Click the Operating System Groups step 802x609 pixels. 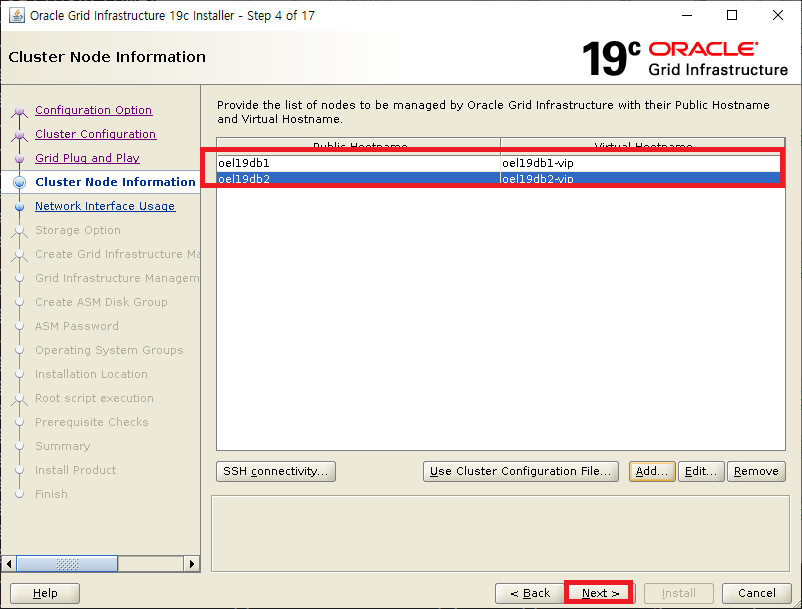[109, 350]
